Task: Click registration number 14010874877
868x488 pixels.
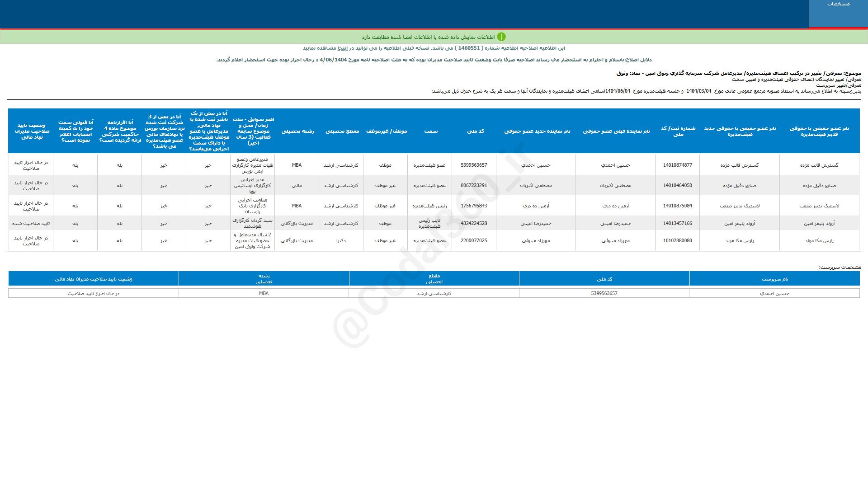Action: 677,165
